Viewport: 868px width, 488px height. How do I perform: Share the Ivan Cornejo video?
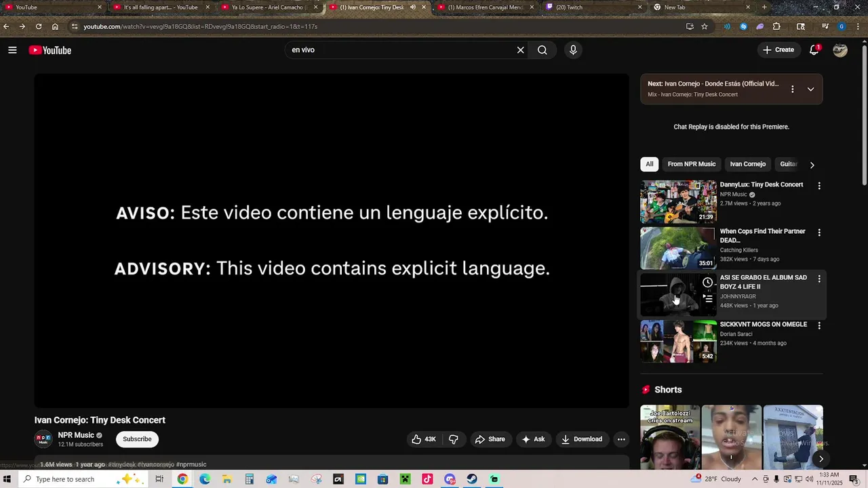[x=490, y=439]
